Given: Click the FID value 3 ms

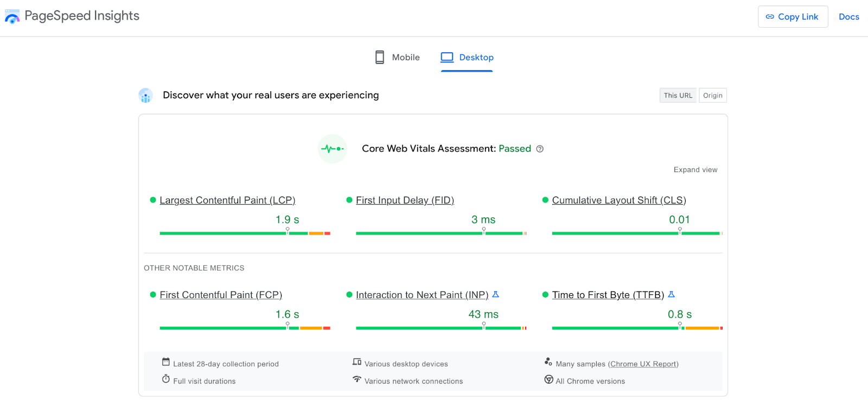Looking at the screenshot, I should click(x=483, y=219).
